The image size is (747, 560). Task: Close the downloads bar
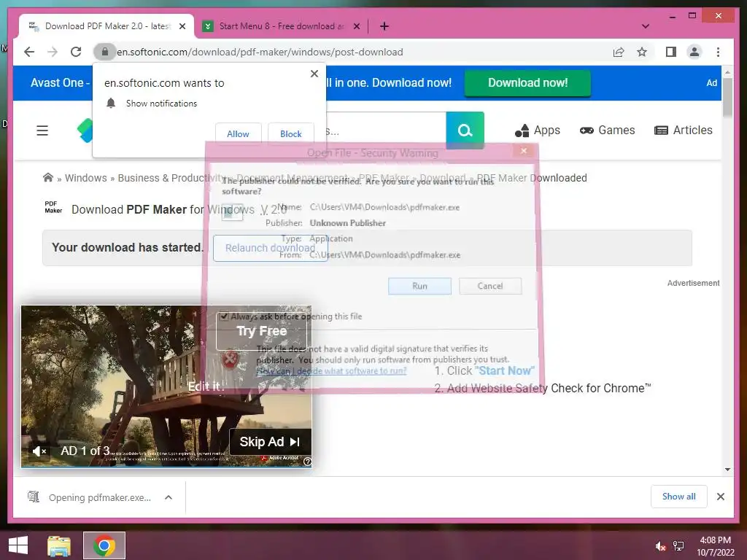pyautogui.click(x=720, y=497)
